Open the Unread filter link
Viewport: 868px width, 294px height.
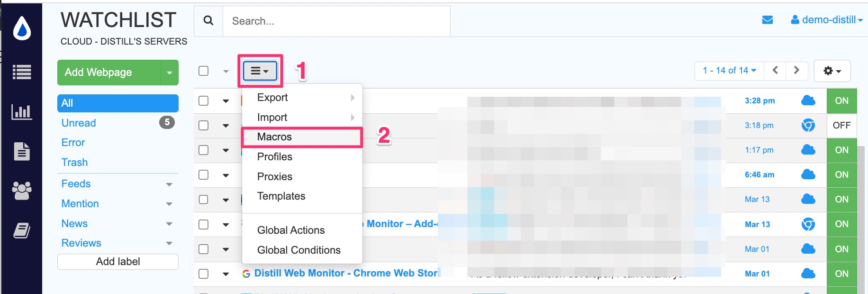(x=79, y=123)
